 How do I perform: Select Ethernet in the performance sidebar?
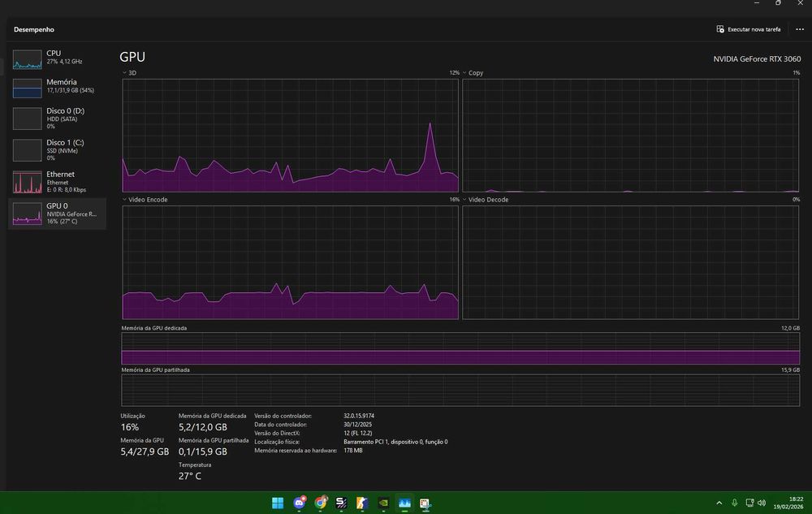point(57,182)
